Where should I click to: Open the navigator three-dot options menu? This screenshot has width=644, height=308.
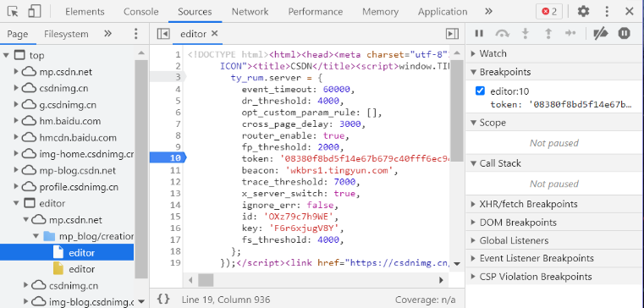pyautogui.click(x=136, y=34)
